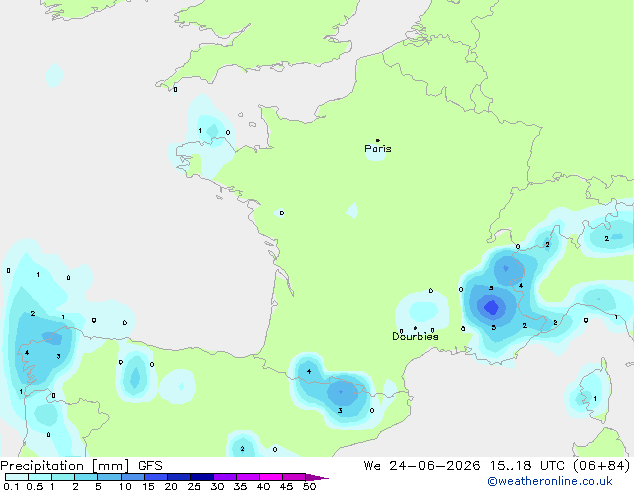
Task: Pick the 10–15 mm legend swatch
Action: pyautogui.click(x=133, y=477)
